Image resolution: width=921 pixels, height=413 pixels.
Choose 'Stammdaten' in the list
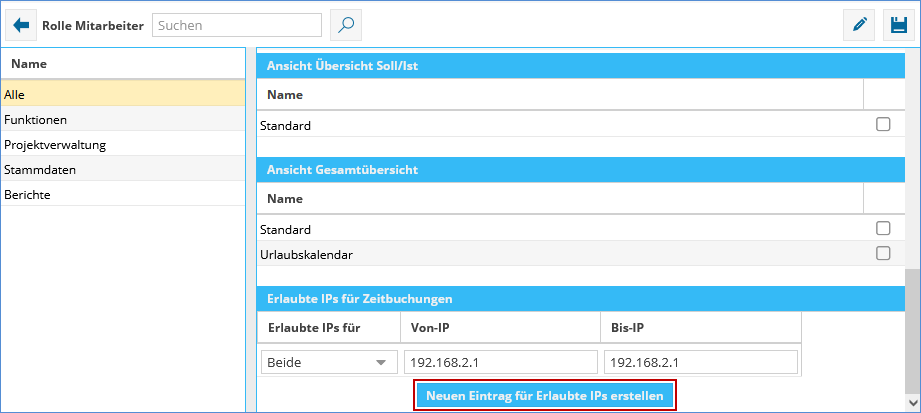tap(122, 169)
